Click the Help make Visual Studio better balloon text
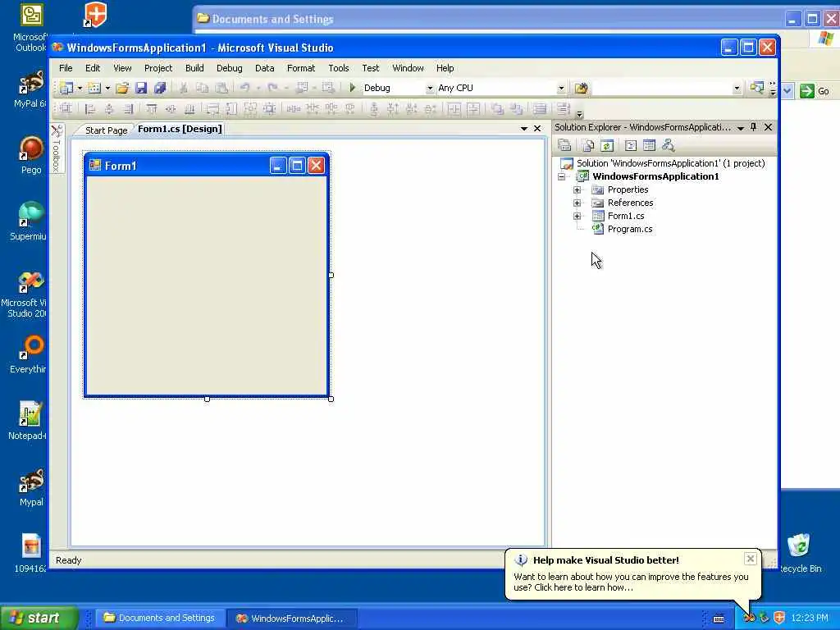Image resolution: width=840 pixels, height=630 pixels. (631, 582)
